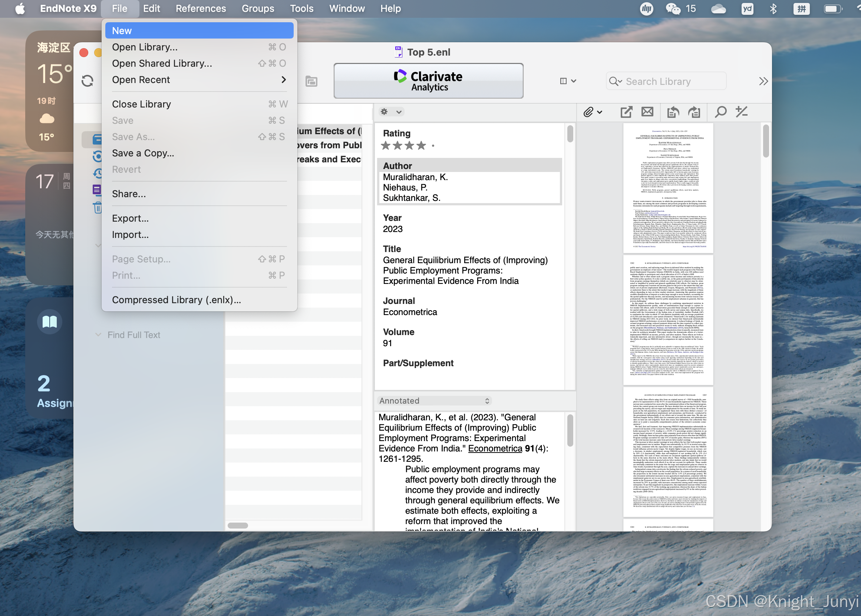Click the Econometrica journal link
Screen dimensions: 861x616
click(x=495, y=448)
